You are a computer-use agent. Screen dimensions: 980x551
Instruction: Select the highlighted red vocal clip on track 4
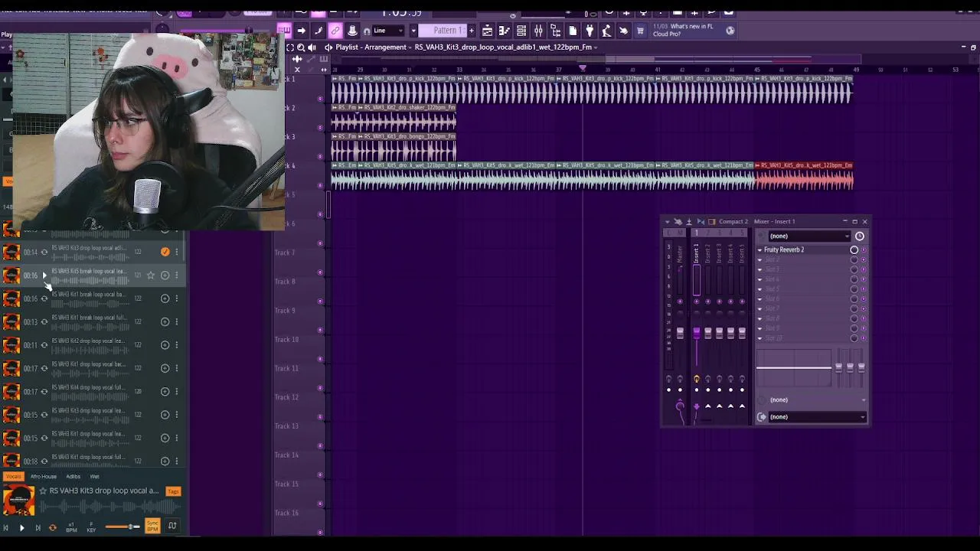(804, 177)
